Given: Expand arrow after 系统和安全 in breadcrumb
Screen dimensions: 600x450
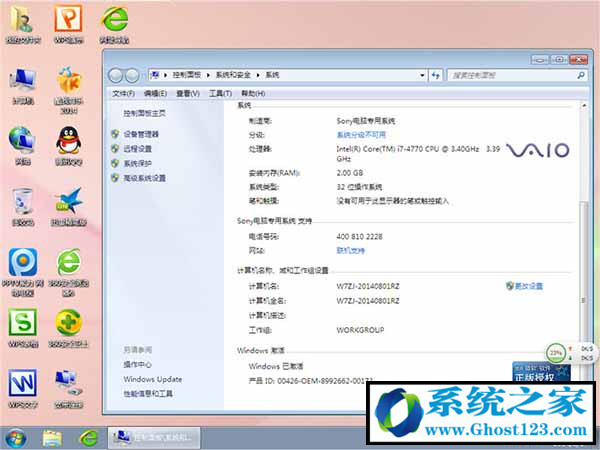Looking at the screenshot, I should (258, 75).
